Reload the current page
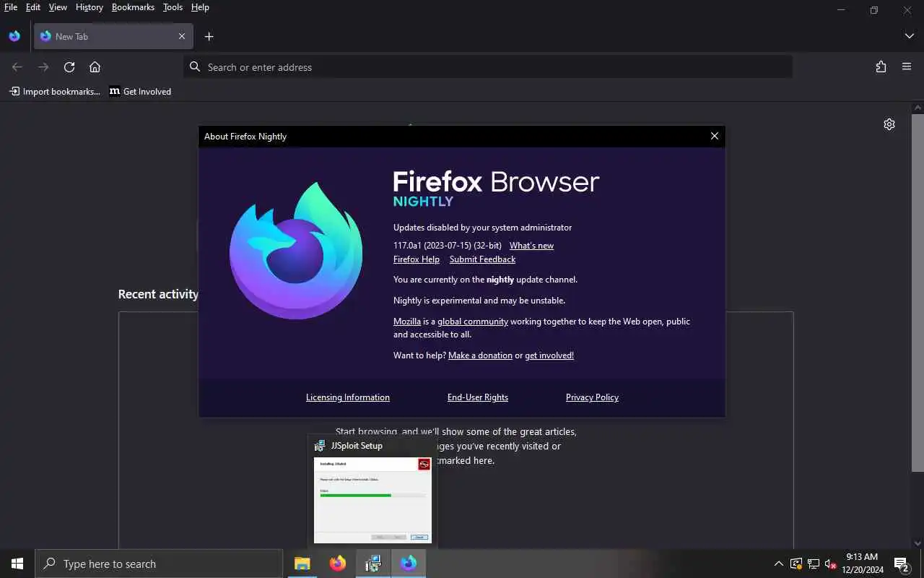This screenshot has height=578, width=924. (x=69, y=67)
